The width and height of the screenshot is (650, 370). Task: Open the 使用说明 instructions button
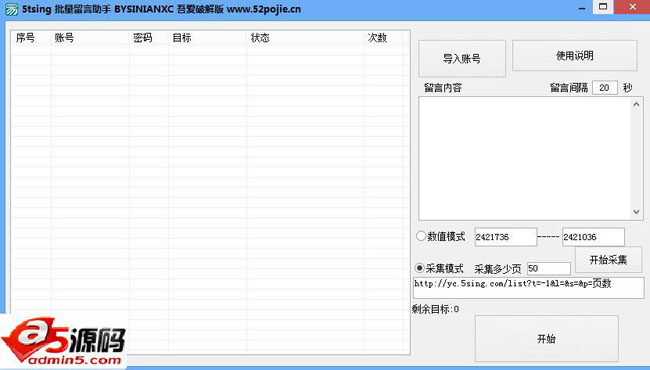coord(575,56)
